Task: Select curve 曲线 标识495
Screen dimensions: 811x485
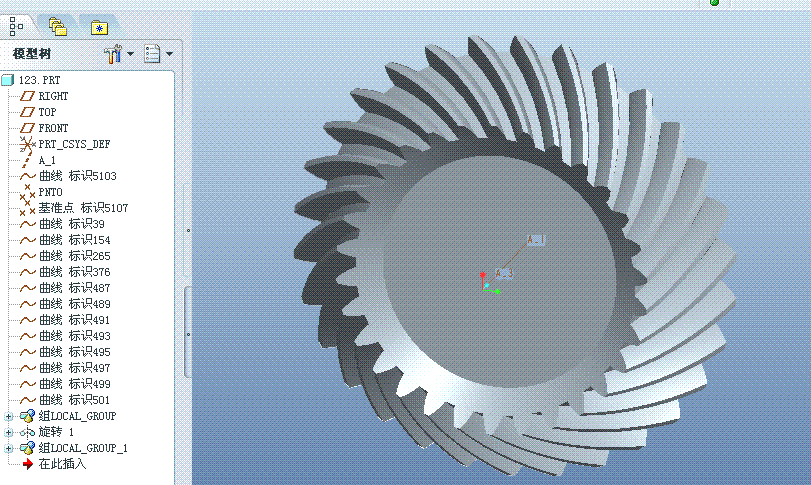Action: coord(75,353)
